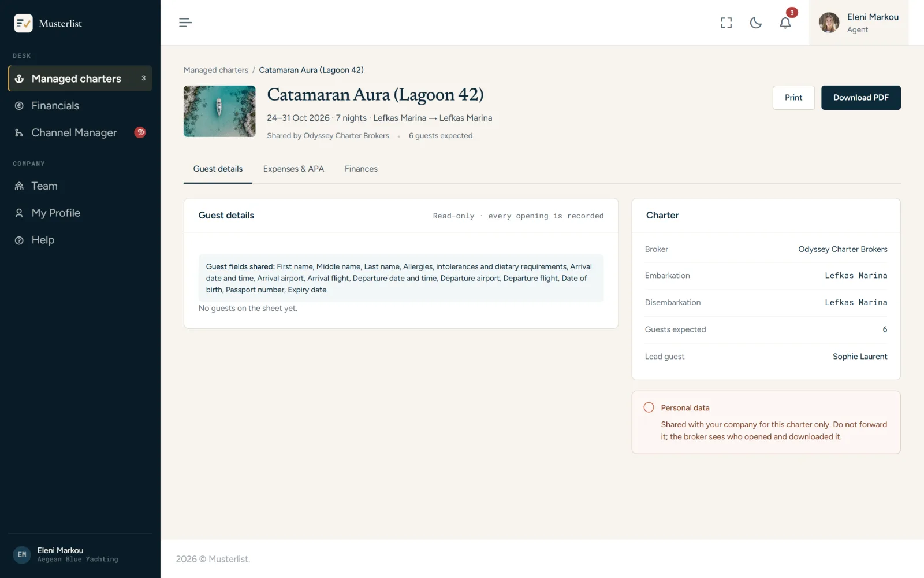The width and height of the screenshot is (924, 578).
Task: Click the anchor icon beside Managed charters
Action: coord(19,79)
